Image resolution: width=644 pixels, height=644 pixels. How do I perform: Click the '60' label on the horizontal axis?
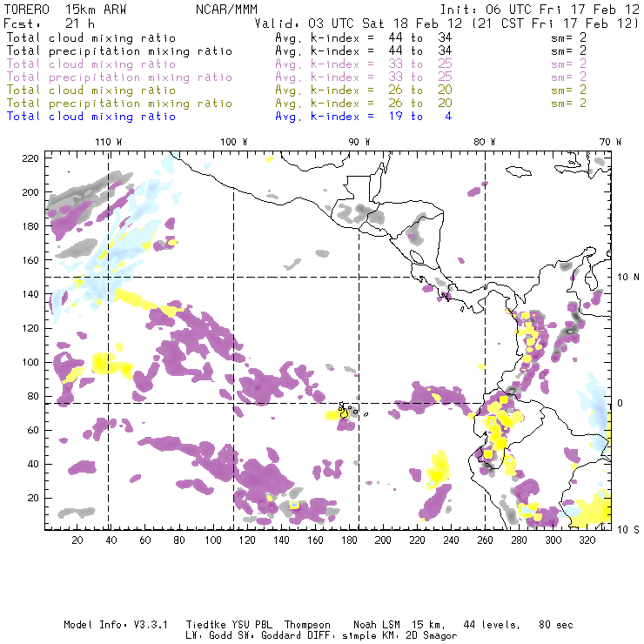[x=145, y=540]
